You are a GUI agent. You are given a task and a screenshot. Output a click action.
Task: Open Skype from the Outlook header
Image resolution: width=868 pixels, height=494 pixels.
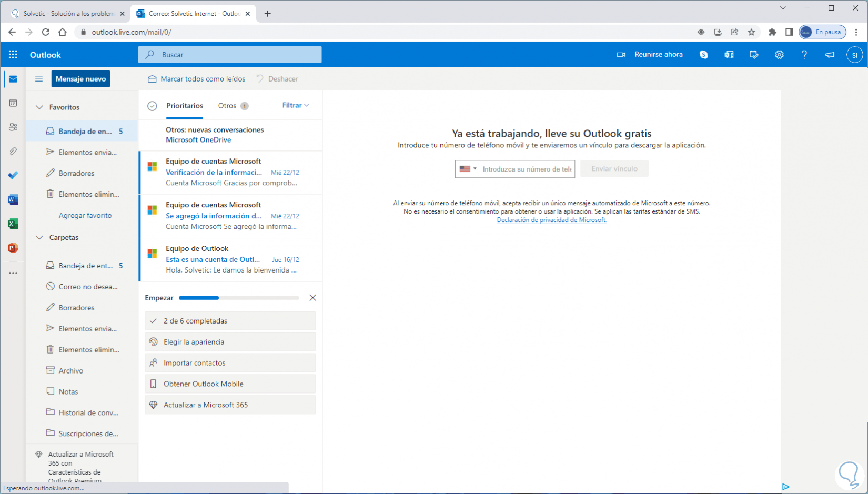click(704, 55)
